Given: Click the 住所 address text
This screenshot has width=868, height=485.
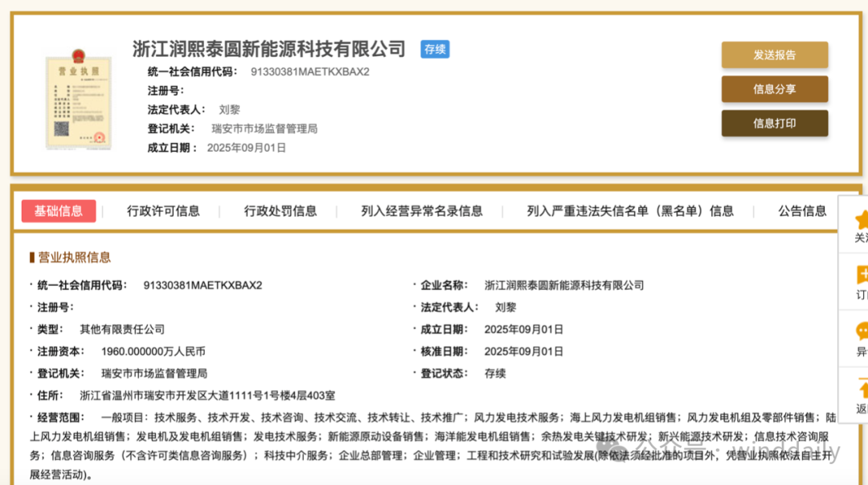Looking at the screenshot, I should (207, 395).
